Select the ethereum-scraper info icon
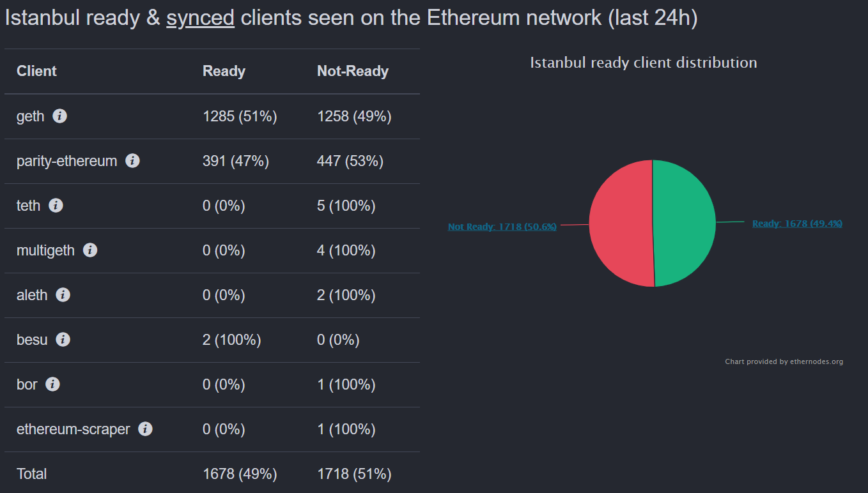The image size is (868, 493). pos(145,429)
